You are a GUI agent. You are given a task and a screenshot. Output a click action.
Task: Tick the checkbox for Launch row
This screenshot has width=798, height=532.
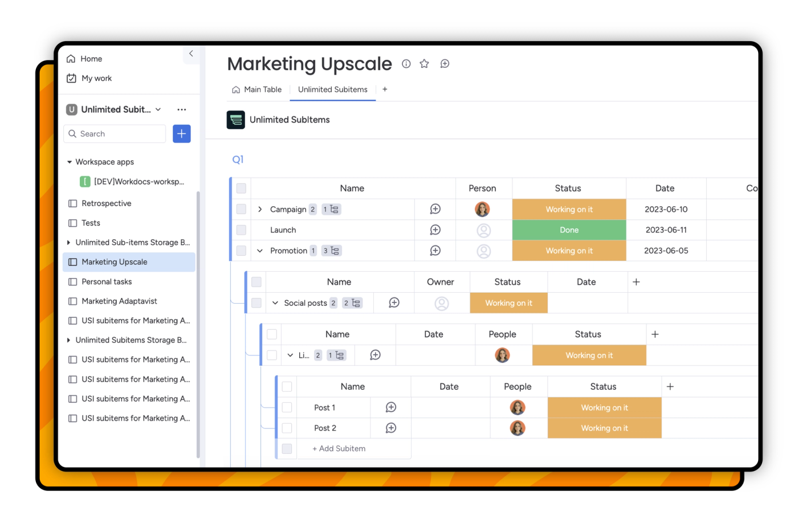[x=241, y=230]
